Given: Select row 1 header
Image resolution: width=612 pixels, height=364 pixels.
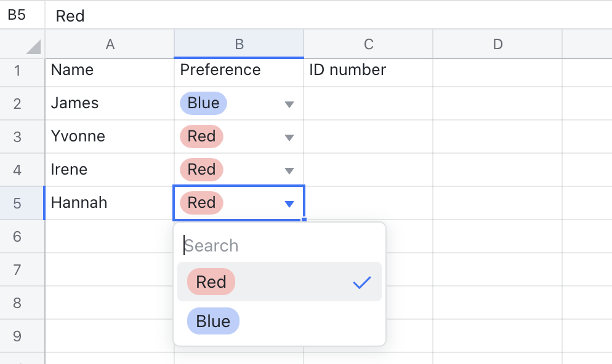Looking at the screenshot, I should [17, 70].
